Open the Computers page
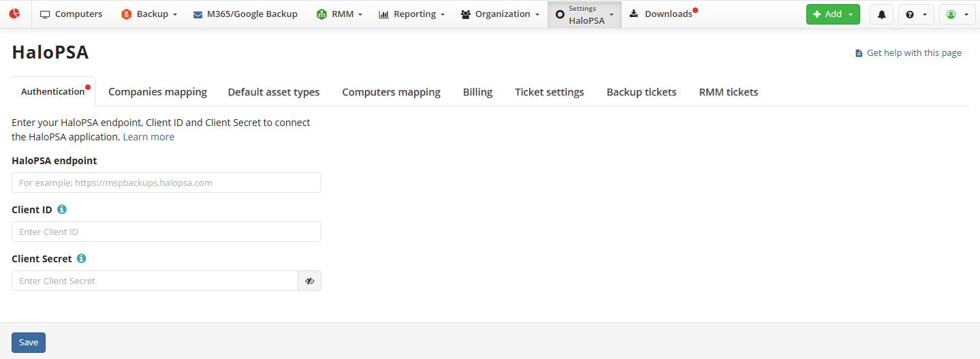 [72, 14]
